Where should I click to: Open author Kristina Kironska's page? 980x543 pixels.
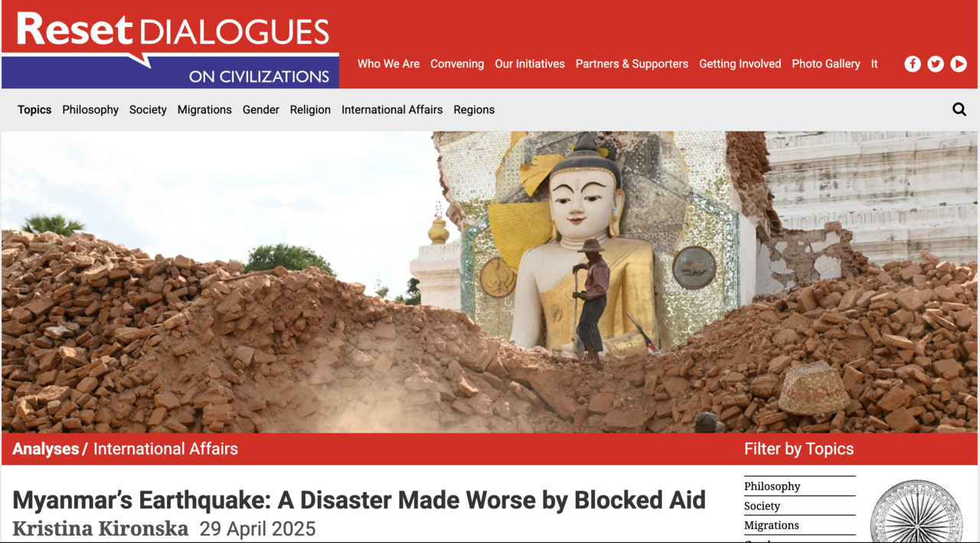click(x=100, y=528)
